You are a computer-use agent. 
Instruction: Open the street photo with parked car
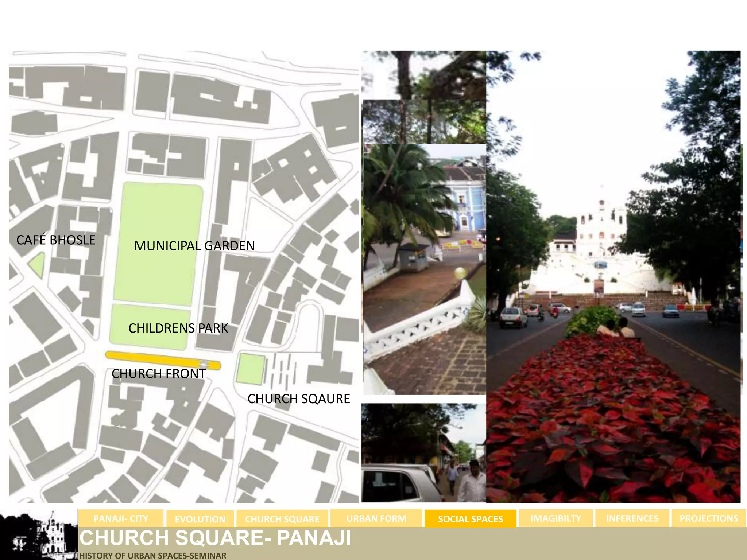pyautogui.click(x=424, y=453)
